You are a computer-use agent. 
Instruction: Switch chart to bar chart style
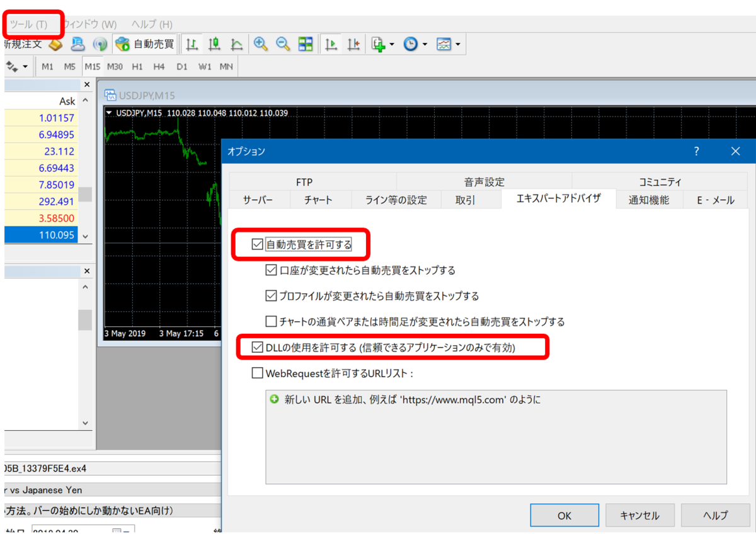tap(192, 45)
